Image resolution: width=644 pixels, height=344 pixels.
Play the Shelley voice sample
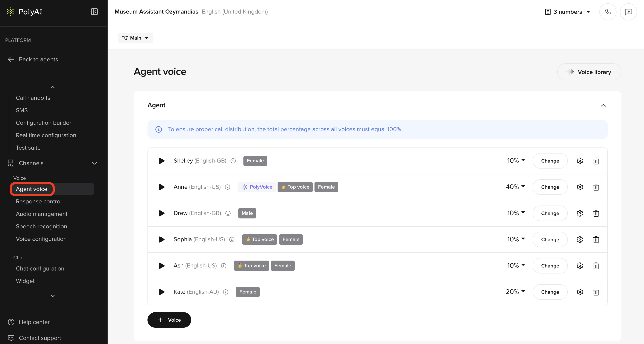[x=162, y=161]
